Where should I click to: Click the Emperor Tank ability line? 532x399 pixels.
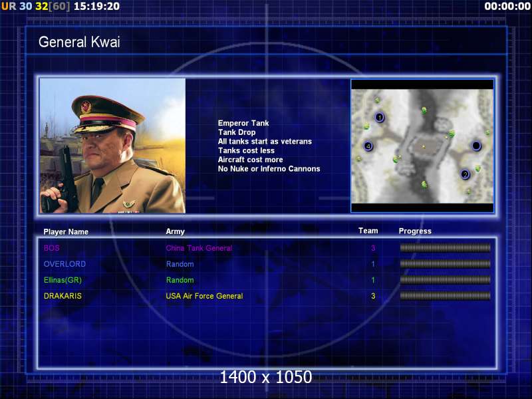click(x=243, y=123)
